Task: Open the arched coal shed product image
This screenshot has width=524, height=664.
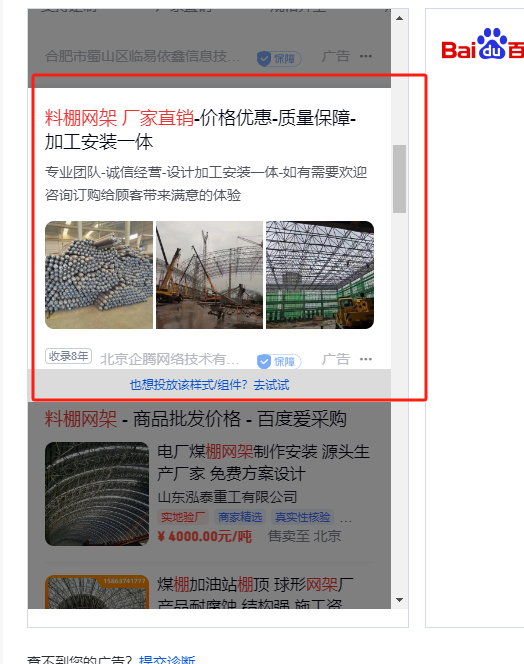Action: pyautogui.click(x=97, y=494)
